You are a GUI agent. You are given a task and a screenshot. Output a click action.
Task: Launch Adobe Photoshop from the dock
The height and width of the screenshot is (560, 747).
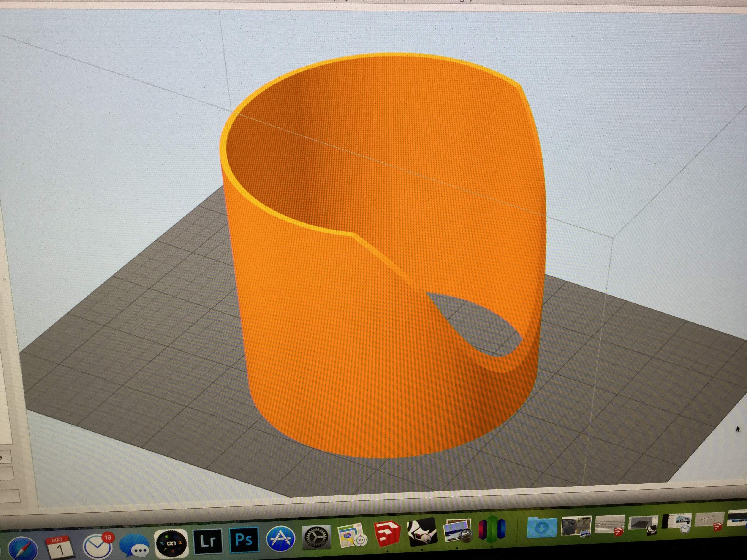click(244, 539)
